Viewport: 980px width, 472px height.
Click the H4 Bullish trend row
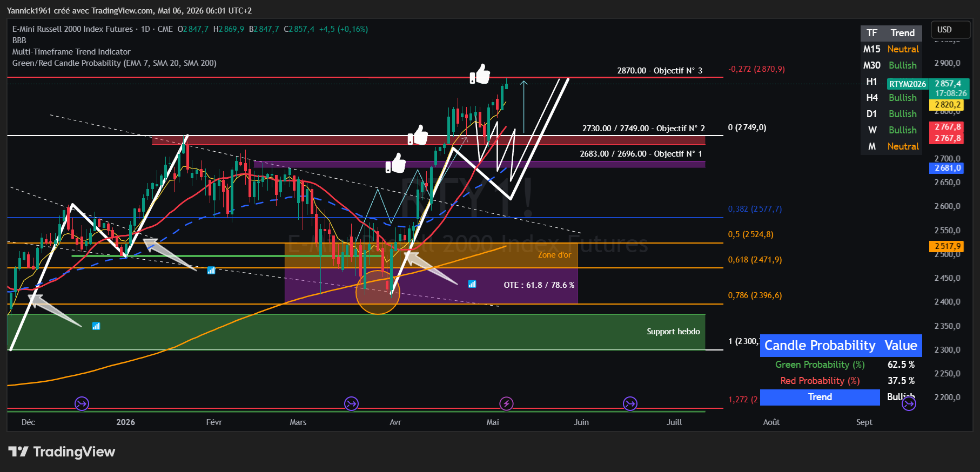(891, 98)
